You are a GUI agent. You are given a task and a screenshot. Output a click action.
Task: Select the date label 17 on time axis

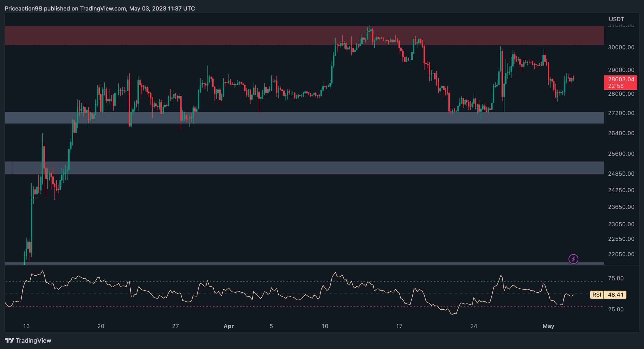pyautogui.click(x=399, y=326)
